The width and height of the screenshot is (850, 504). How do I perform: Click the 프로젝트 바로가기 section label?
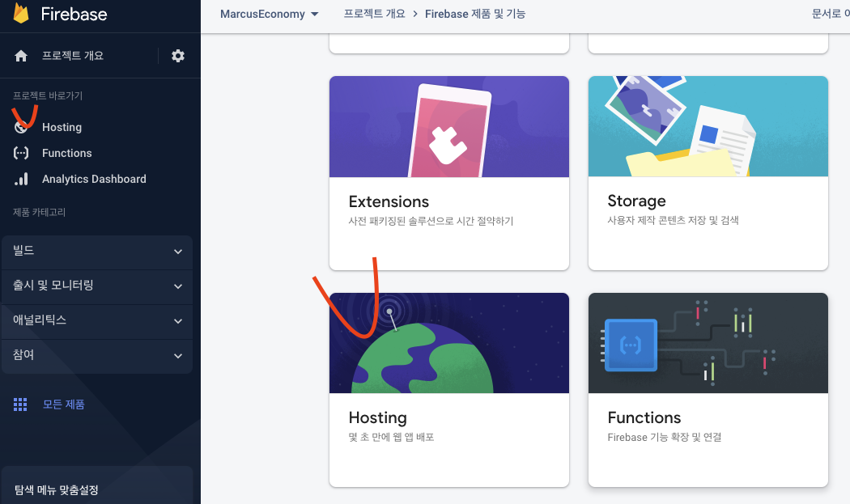point(48,96)
